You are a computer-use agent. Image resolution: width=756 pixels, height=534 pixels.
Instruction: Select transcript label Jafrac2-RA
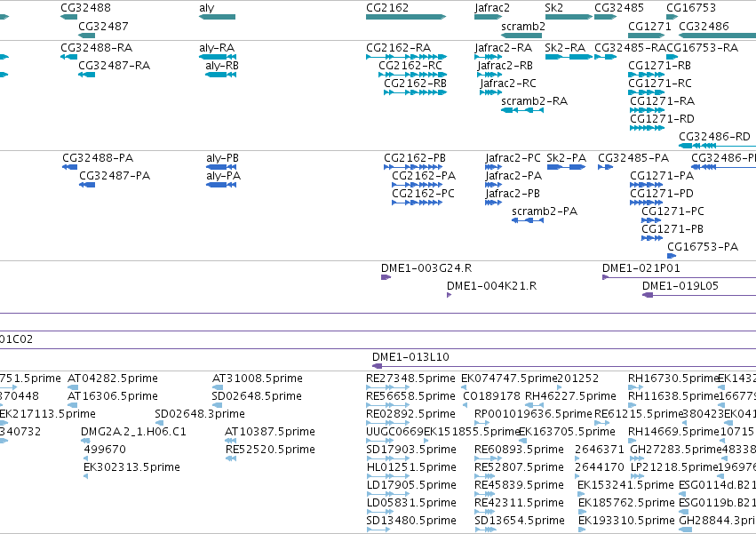pyautogui.click(x=503, y=48)
